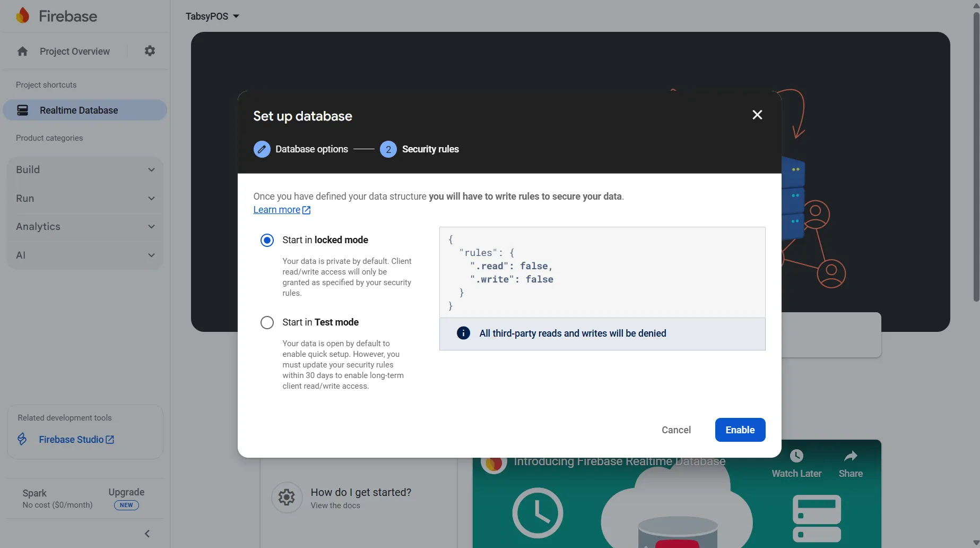980x548 pixels.
Task: Open the TabsyPOS project dropdown
Action: pos(212,16)
